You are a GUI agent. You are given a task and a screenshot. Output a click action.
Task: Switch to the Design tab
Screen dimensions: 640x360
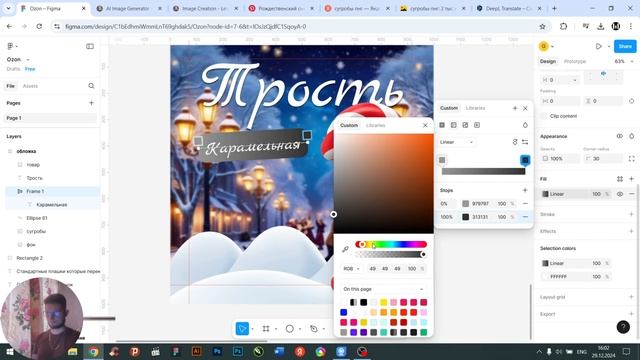pos(548,61)
